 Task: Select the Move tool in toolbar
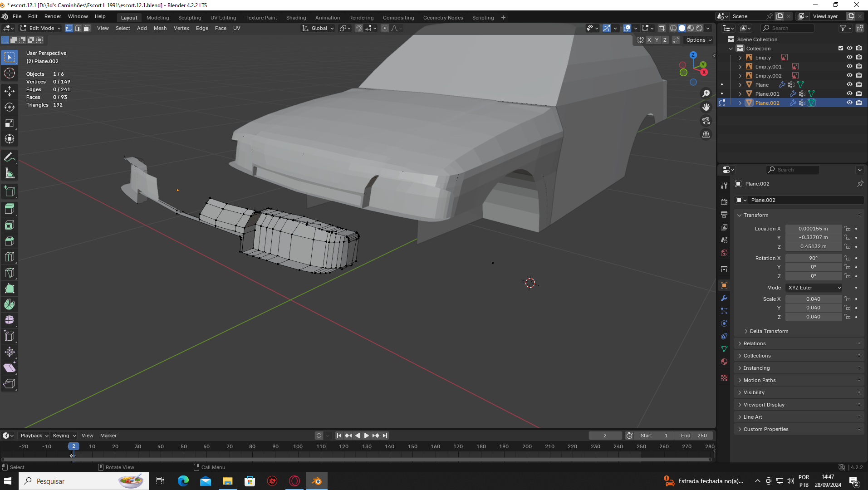(10, 91)
